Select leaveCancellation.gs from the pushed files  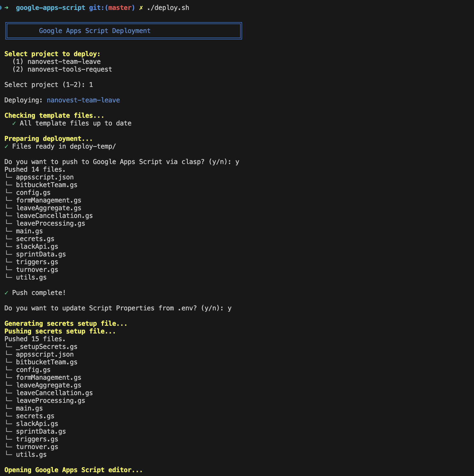click(54, 215)
